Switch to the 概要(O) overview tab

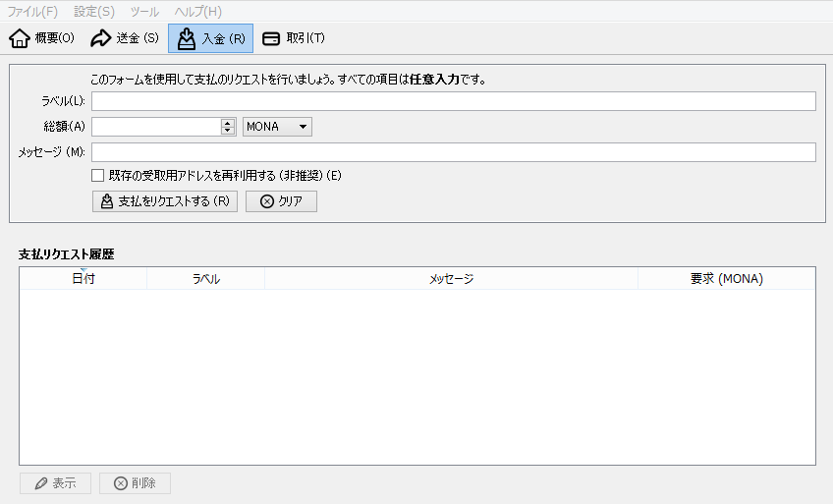click(x=42, y=38)
